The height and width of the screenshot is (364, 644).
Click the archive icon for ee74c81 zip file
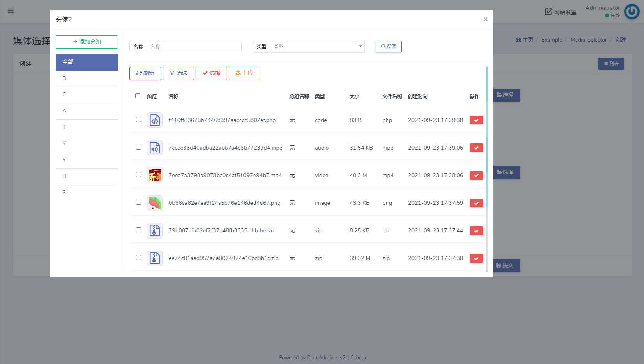point(155,258)
